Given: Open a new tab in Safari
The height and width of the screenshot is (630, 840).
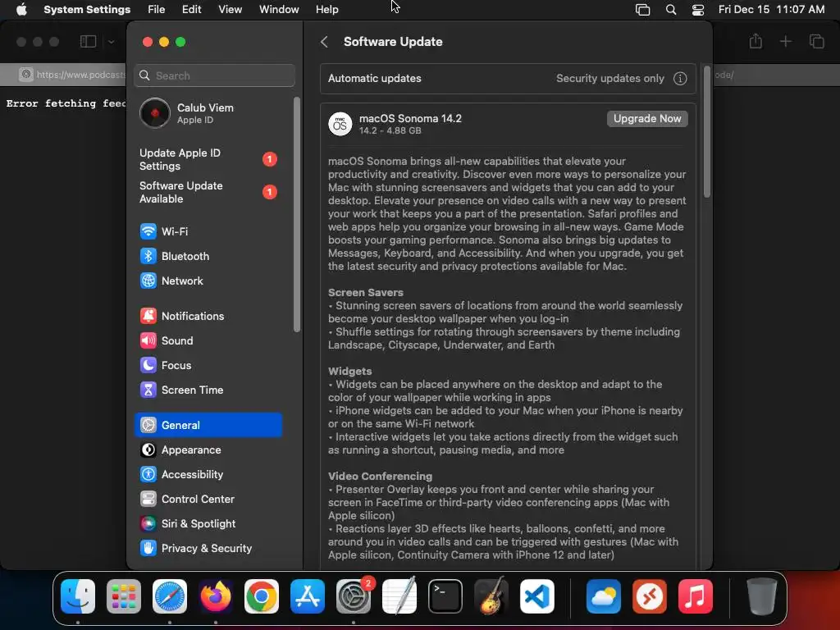Looking at the screenshot, I should pos(785,41).
